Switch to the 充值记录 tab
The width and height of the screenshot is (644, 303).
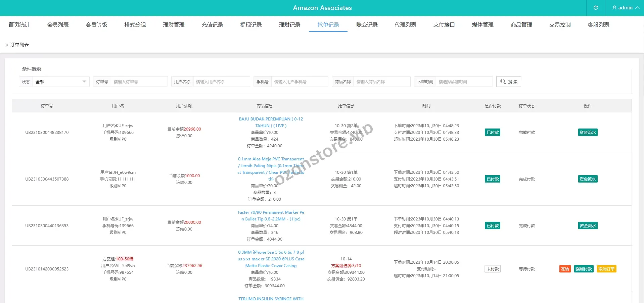tap(212, 25)
